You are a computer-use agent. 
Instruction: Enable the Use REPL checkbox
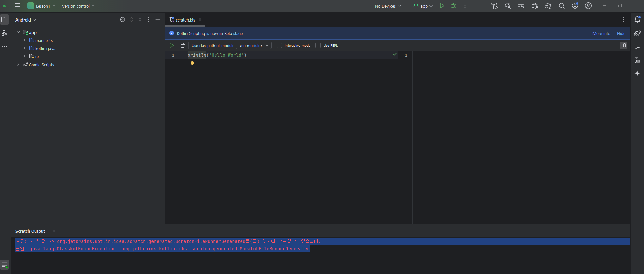pyautogui.click(x=318, y=45)
